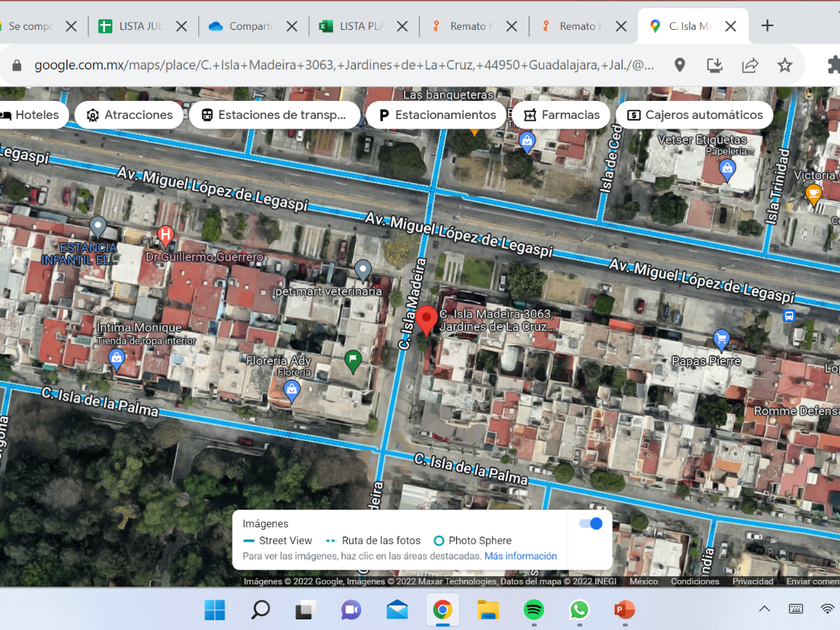Open the Wi-Fi network tray icon

(828, 609)
